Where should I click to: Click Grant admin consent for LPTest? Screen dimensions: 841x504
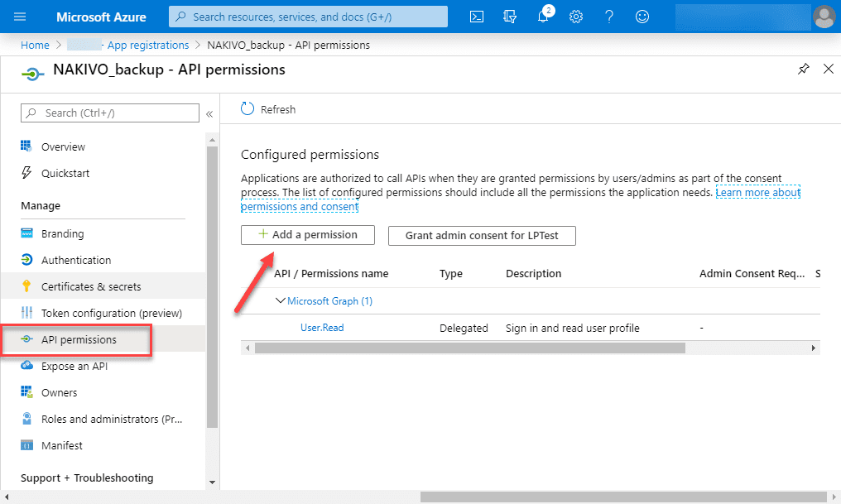click(481, 236)
